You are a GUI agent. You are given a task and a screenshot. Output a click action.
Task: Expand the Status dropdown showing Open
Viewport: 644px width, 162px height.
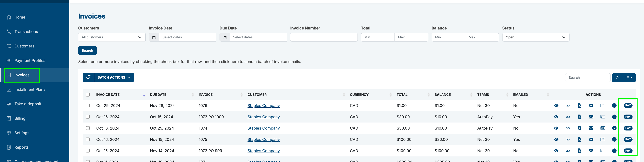(536, 37)
